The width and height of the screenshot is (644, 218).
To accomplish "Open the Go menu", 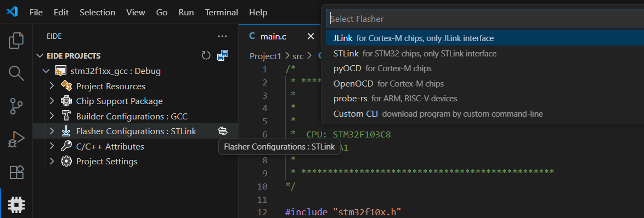I will (162, 12).
